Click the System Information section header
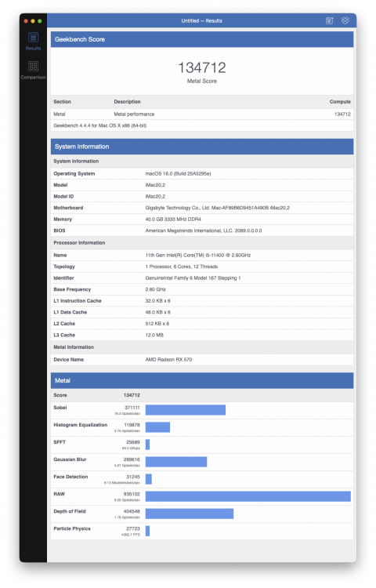Image resolution: width=376 pixels, height=588 pixels. 202,147
